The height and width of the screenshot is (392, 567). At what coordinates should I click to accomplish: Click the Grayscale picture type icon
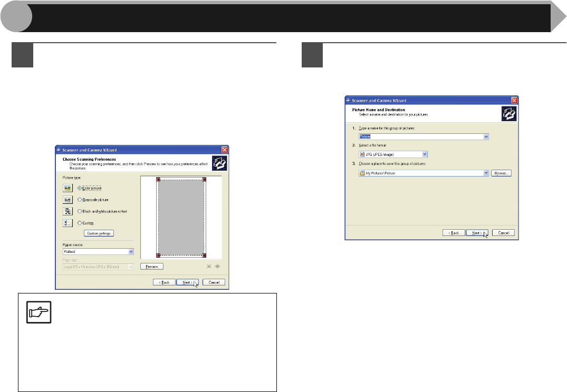68,200
